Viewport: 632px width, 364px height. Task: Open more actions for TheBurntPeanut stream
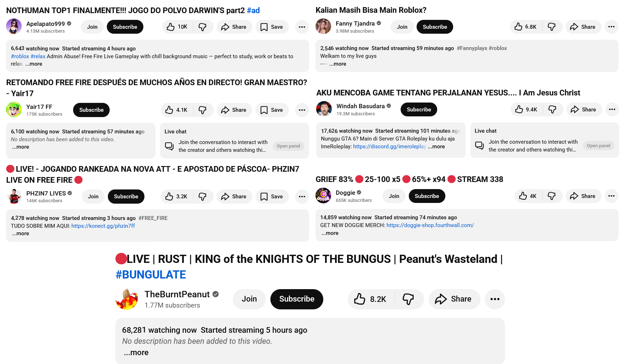pyautogui.click(x=495, y=299)
